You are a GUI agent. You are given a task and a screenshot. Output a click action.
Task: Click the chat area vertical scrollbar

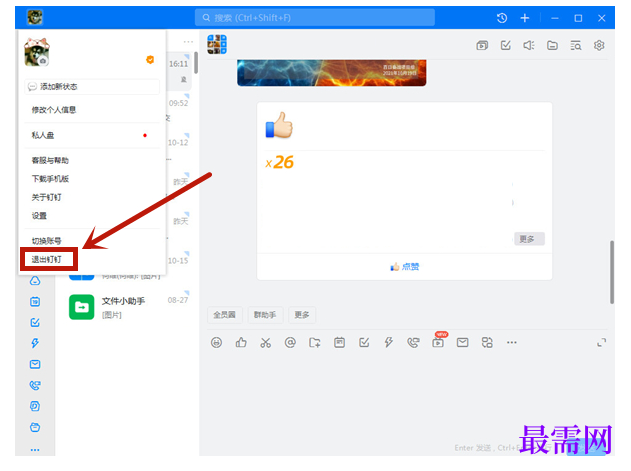(x=612, y=272)
